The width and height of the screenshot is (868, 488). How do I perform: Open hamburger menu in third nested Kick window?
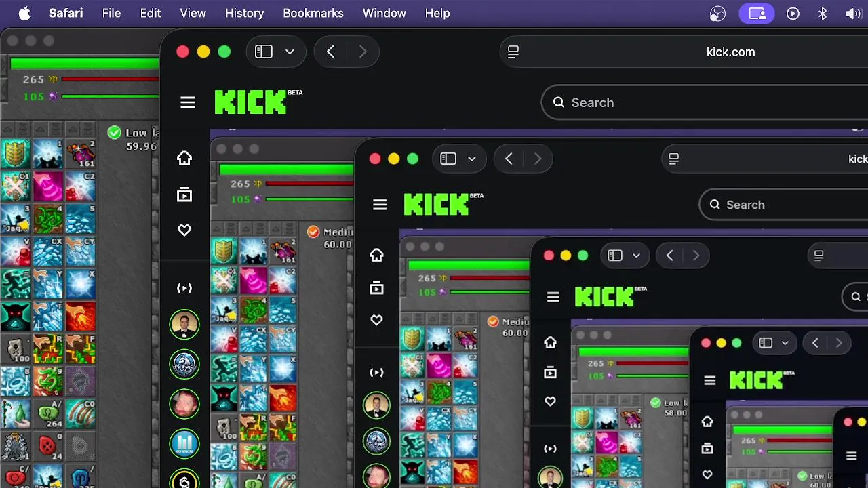coord(553,297)
